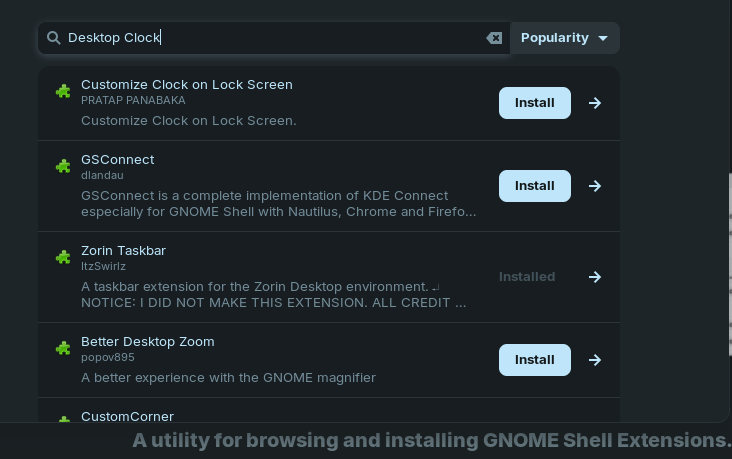Click the Installed label for Zorin Taskbar
The width and height of the screenshot is (732, 459).
(527, 277)
